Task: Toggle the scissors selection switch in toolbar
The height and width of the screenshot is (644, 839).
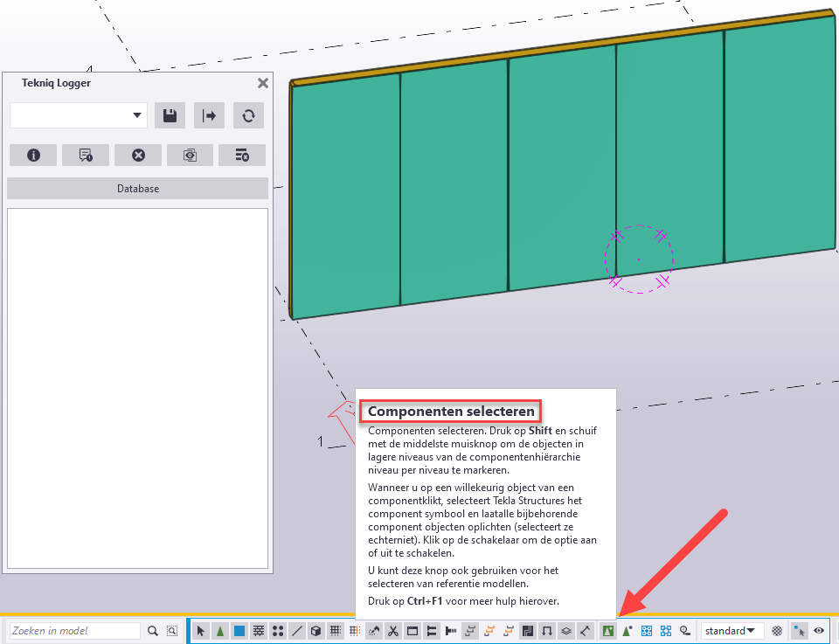Action: click(x=393, y=631)
